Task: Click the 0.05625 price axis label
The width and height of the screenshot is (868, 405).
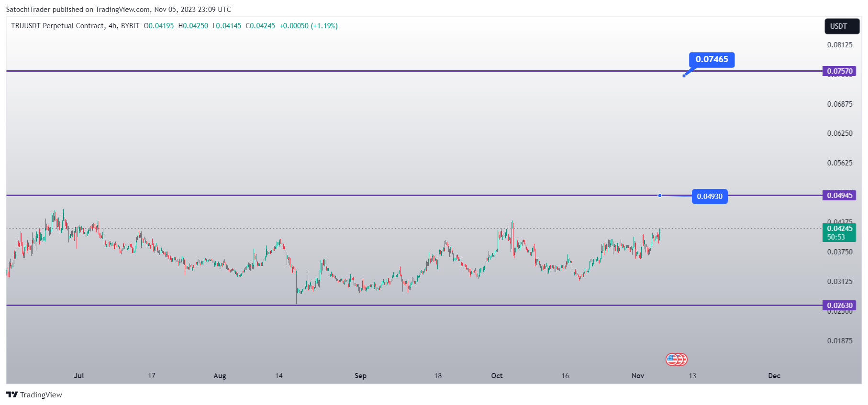Action: point(840,163)
